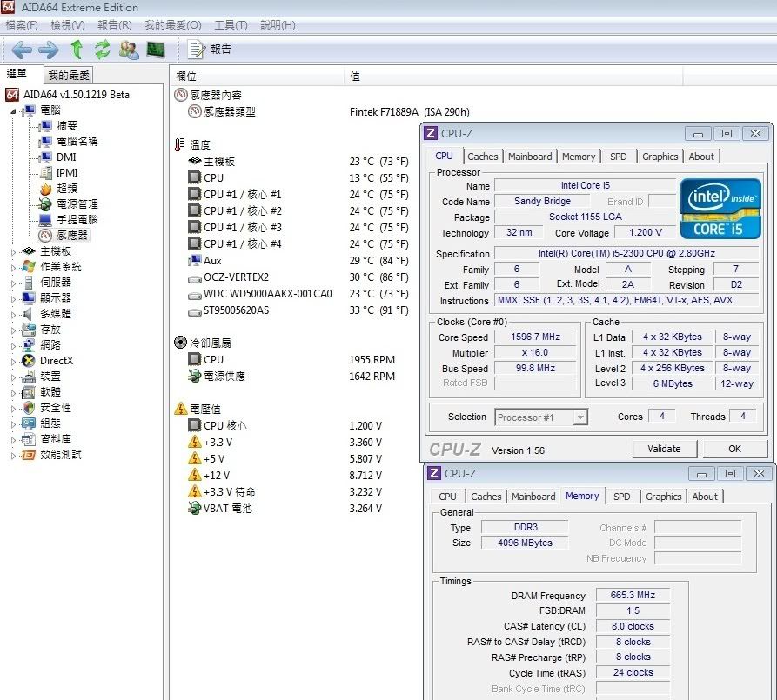The width and height of the screenshot is (777, 700).
Task: Open the 我的最愛(O) menu
Action: 173,24
